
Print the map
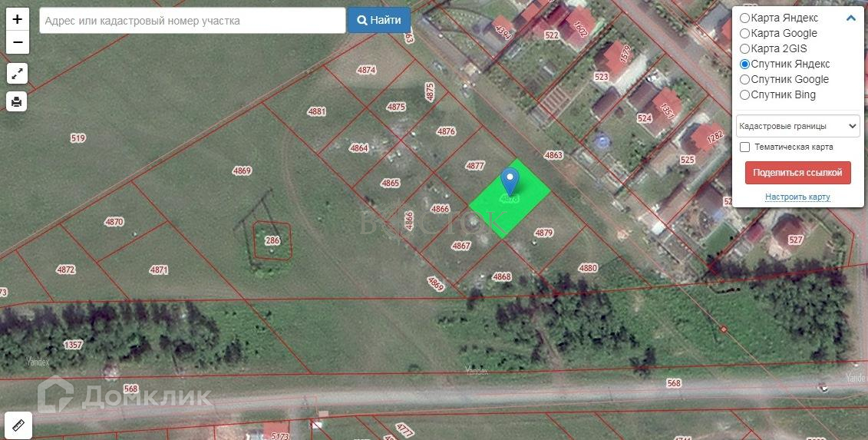point(17,101)
